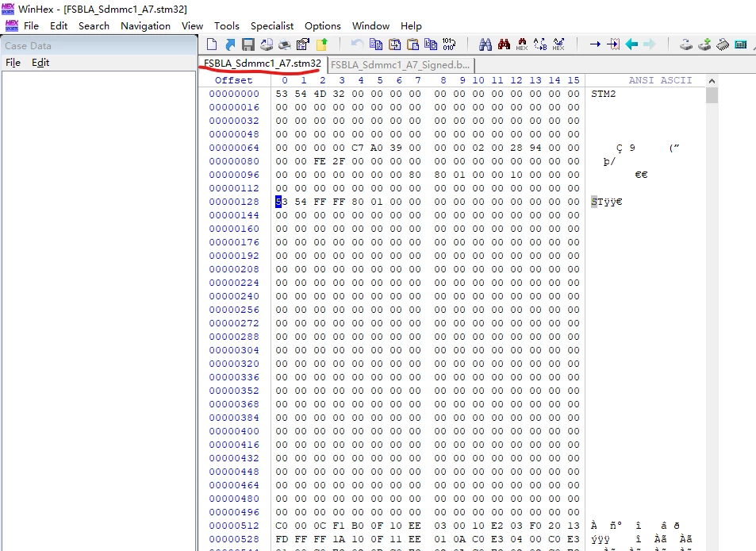Click the Open Disk icon
The image size is (756, 551).
click(686, 44)
